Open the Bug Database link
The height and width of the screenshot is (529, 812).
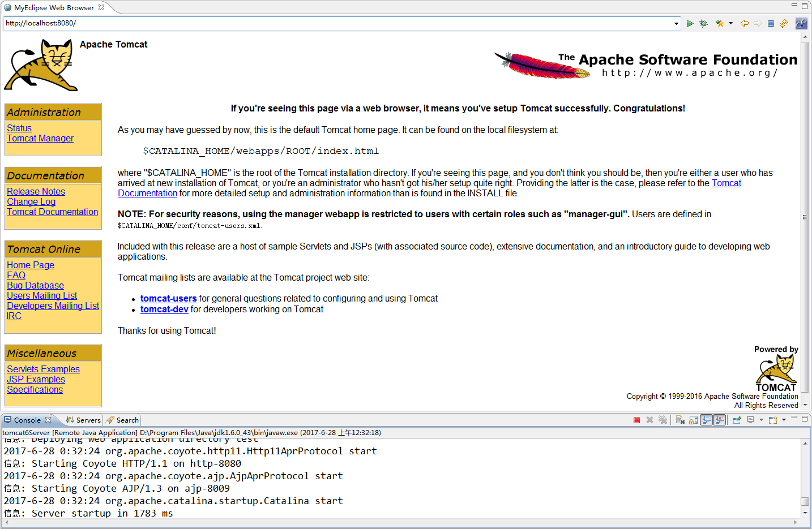pos(35,285)
